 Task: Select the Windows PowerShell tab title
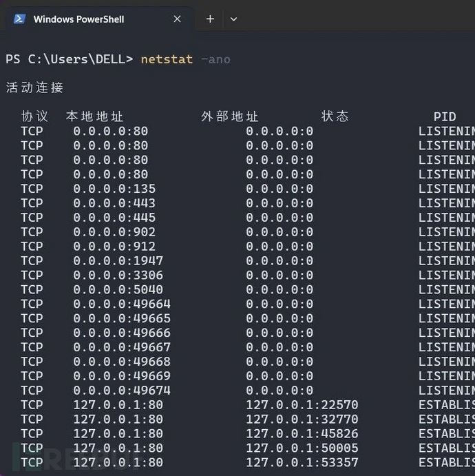click(79, 19)
